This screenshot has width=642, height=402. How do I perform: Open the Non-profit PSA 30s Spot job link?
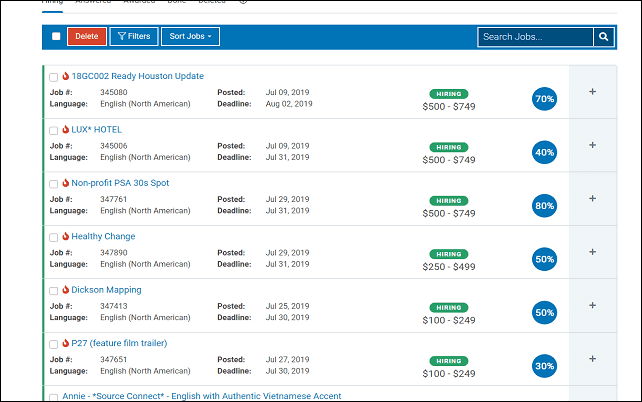click(x=120, y=183)
